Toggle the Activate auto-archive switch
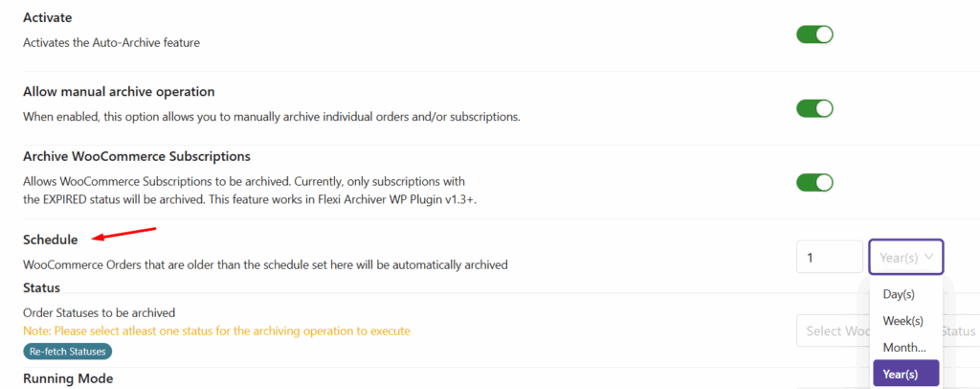The height and width of the screenshot is (389, 980). 814,34
